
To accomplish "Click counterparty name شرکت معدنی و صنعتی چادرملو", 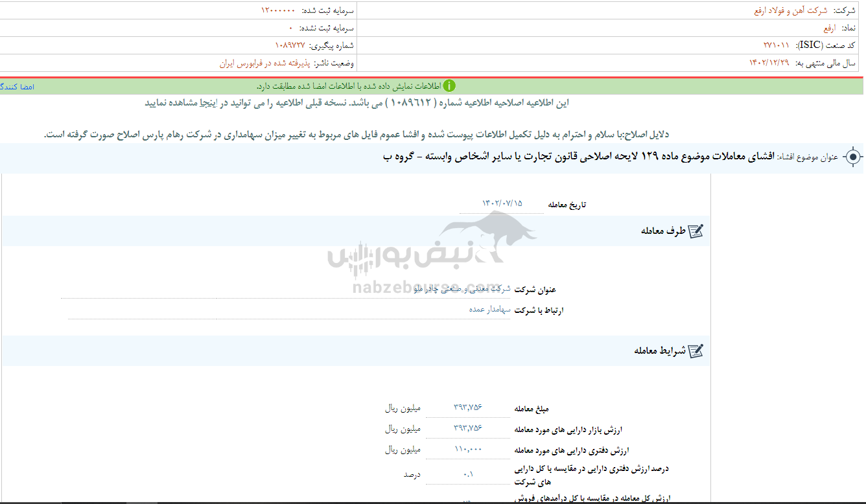I will (462, 289).
